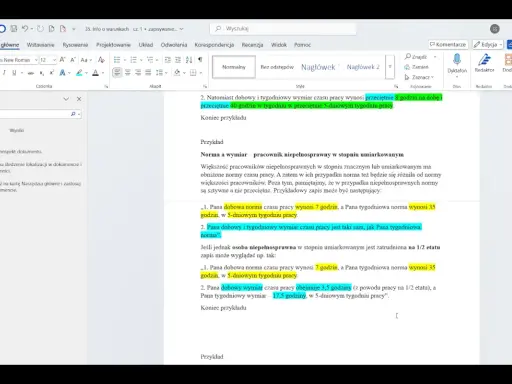Screen dimensions: 512x384
Task: Toggle superscript formatting
Action: (x=52, y=72)
